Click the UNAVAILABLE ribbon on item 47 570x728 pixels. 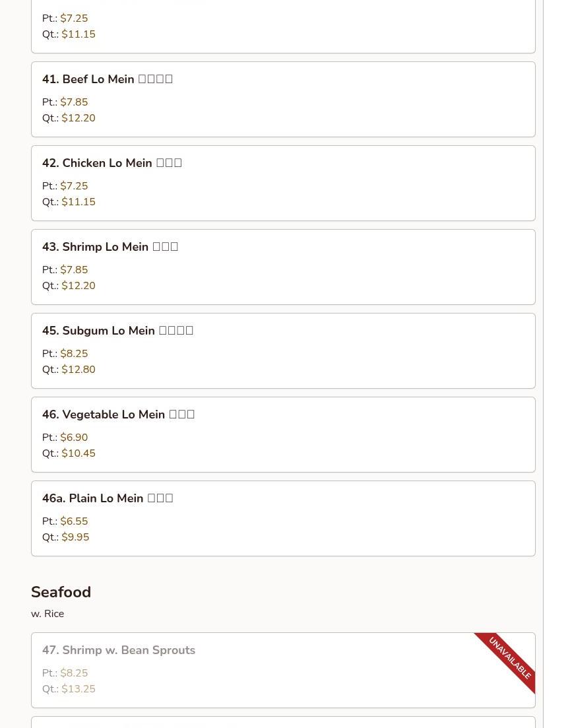pos(510,658)
